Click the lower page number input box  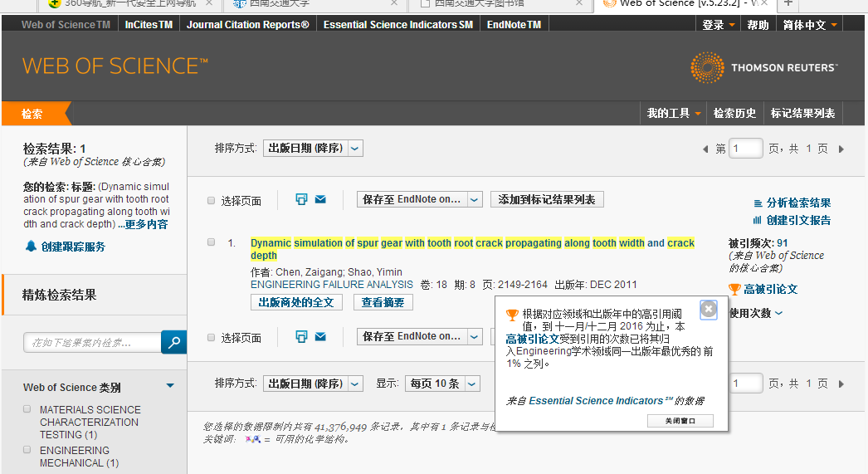point(746,384)
